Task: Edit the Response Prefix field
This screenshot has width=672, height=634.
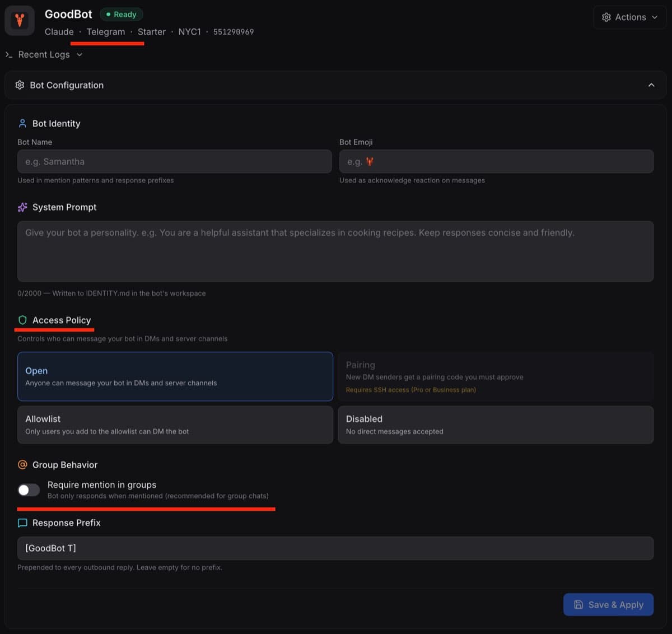Action: click(x=335, y=548)
